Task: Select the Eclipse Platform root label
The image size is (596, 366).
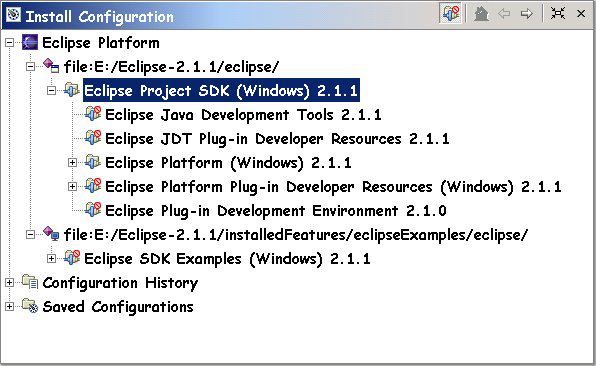Action: coord(101,43)
